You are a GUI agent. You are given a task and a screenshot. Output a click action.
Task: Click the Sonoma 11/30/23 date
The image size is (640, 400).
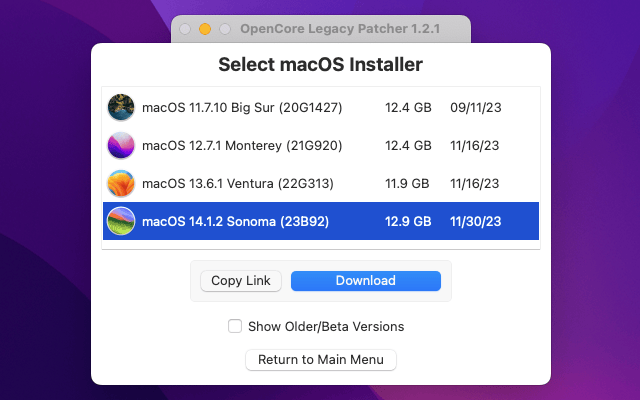pyautogui.click(x=475, y=221)
